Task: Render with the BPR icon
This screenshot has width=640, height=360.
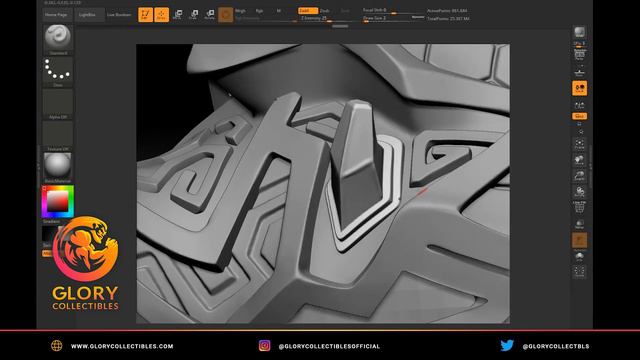Action: click(x=579, y=32)
